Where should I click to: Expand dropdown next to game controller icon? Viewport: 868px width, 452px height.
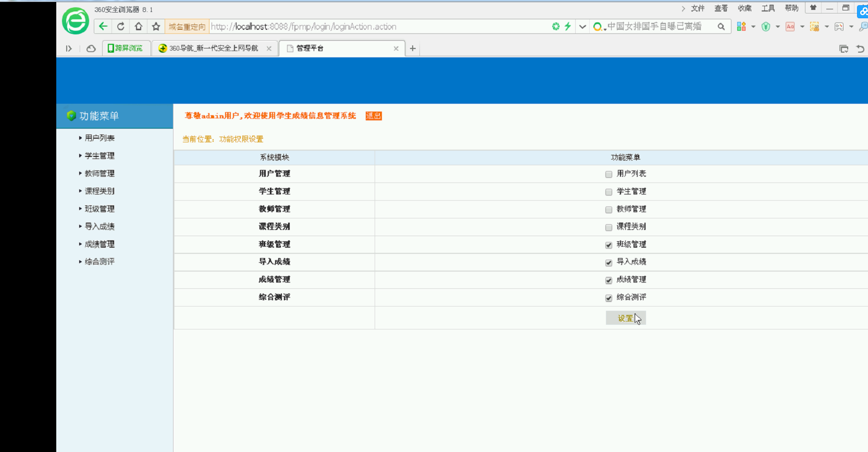(851, 27)
